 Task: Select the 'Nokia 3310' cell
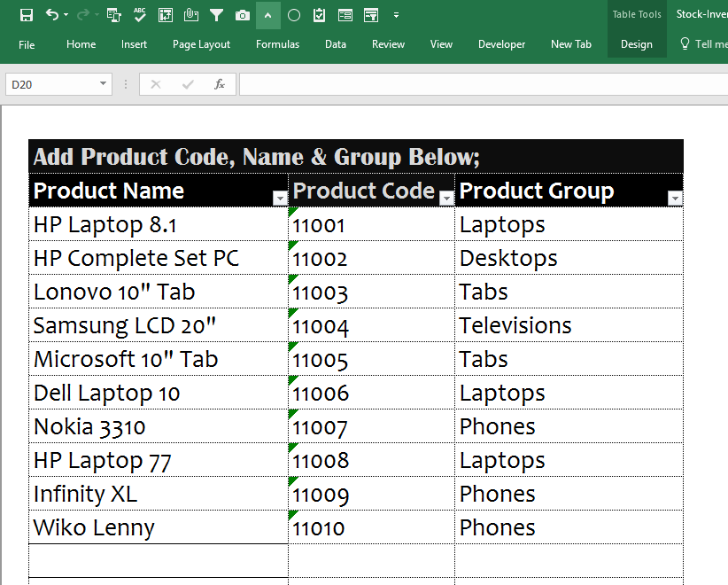click(159, 426)
